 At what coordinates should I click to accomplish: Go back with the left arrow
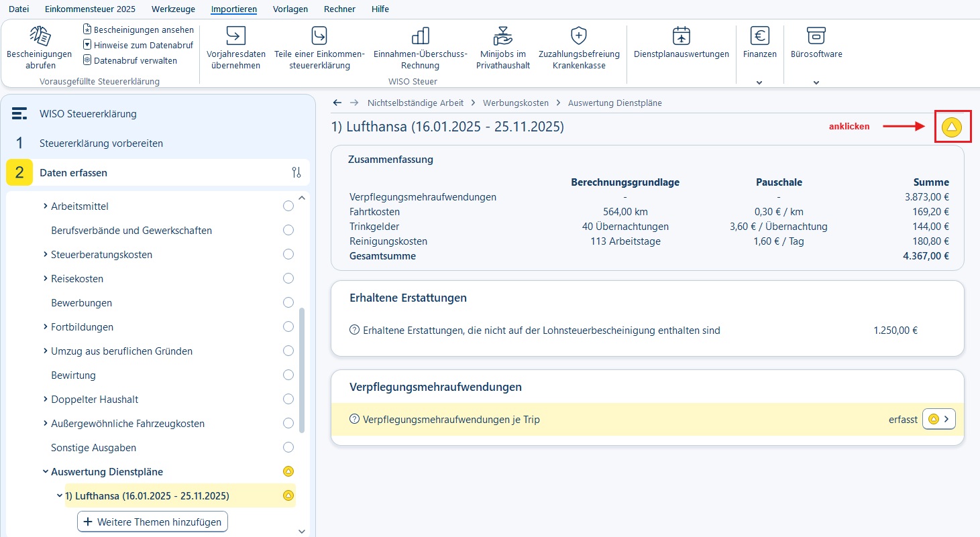337,103
